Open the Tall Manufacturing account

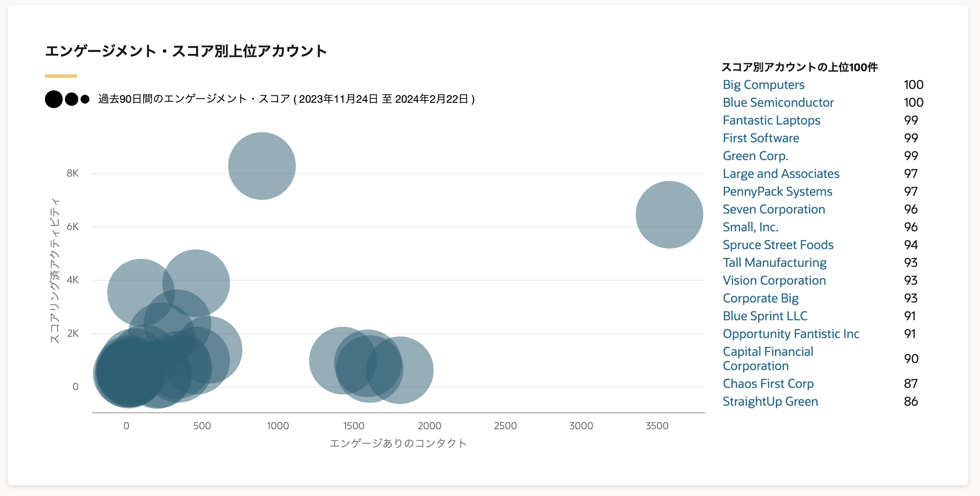click(x=774, y=262)
